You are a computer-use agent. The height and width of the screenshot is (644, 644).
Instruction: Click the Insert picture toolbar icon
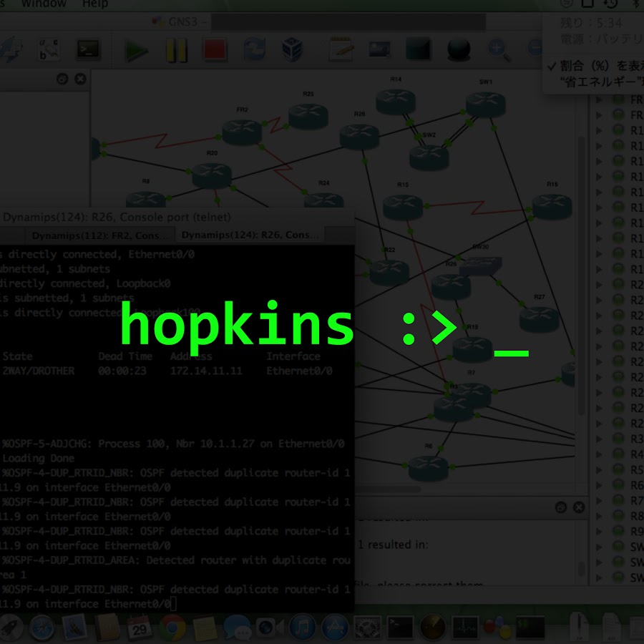[379, 49]
